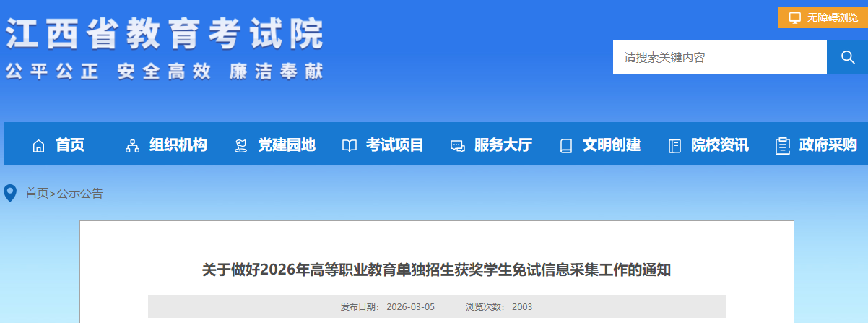Focus the 请搜索关键内容 search field
Image resolution: width=868 pixels, height=323 pixels.
(x=719, y=57)
